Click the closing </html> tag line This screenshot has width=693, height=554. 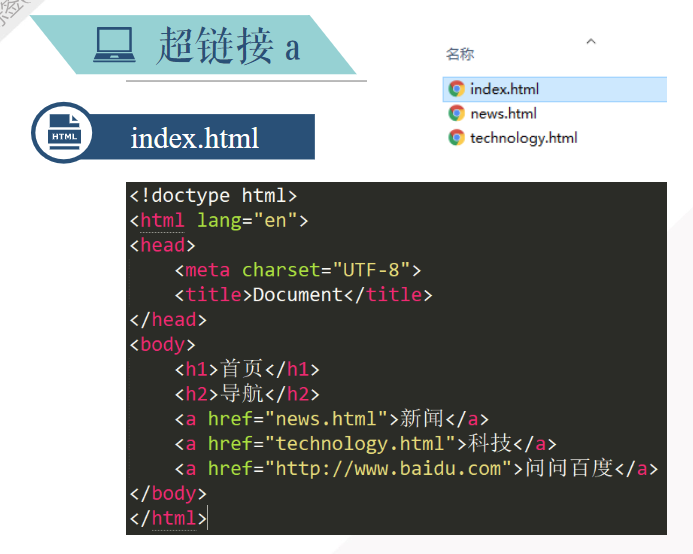[x=168, y=518]
